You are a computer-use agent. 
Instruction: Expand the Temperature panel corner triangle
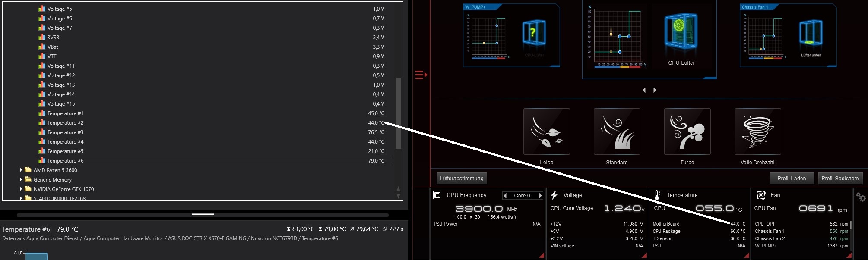pos(747,256)
